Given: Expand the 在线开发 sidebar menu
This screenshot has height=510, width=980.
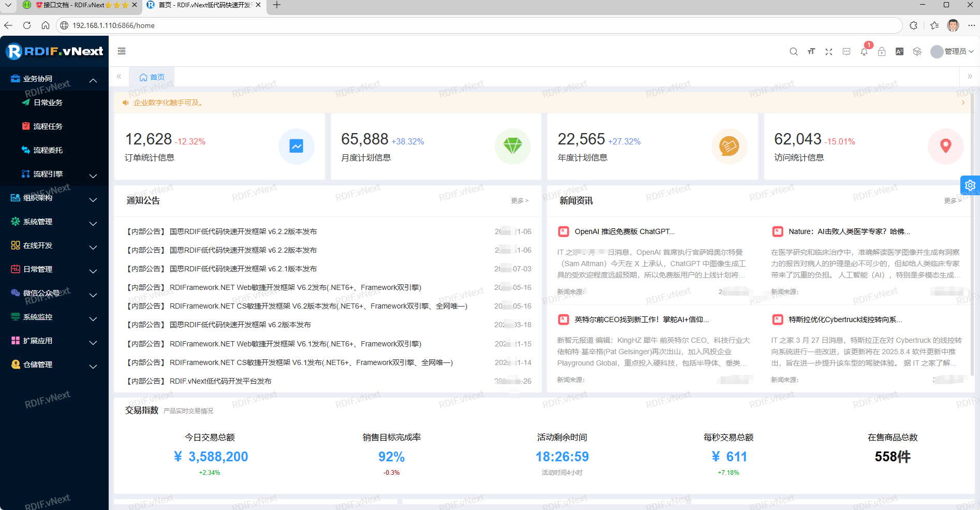Looking at the screenshot, I should [54, 245].
